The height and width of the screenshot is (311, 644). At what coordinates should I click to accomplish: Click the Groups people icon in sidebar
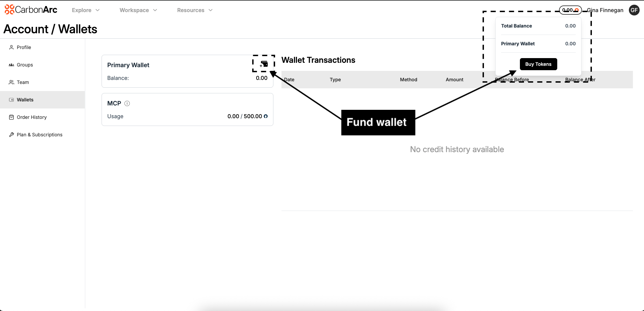(x=11, y=65)
